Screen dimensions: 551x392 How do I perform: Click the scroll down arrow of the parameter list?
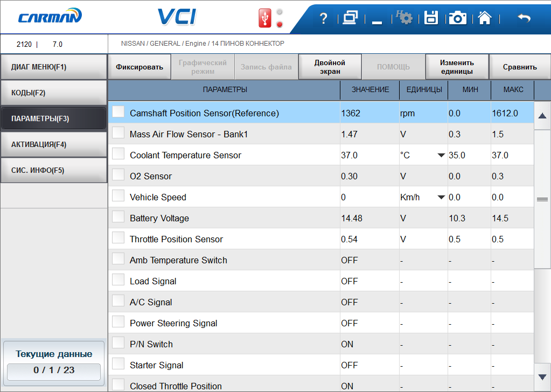point(542,377)
